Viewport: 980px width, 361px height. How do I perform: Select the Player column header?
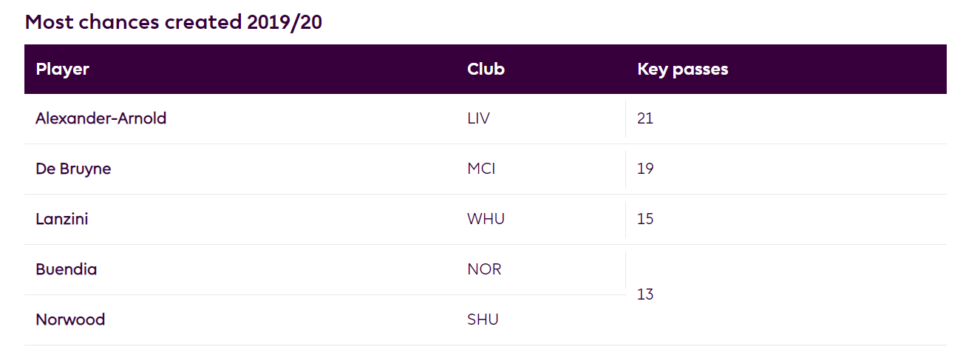click(63, 69)
